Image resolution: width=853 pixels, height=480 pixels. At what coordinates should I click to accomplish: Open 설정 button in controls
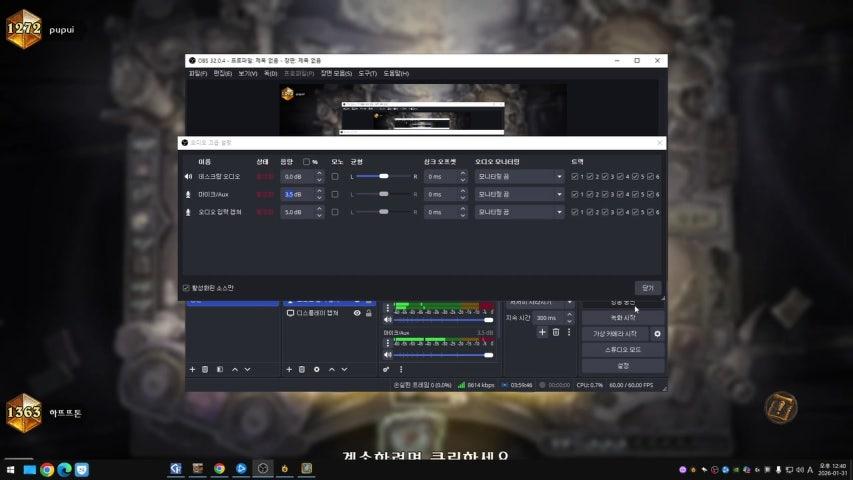623,366
